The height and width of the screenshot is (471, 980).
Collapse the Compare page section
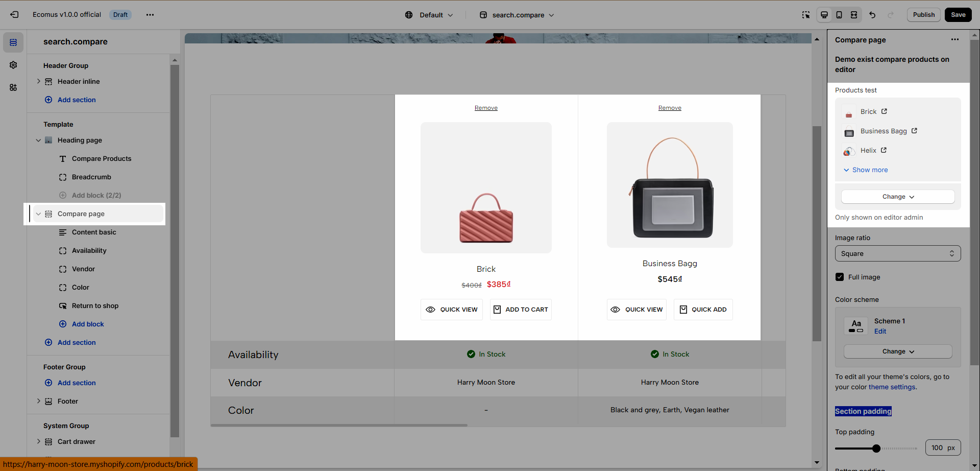(38, 214)
